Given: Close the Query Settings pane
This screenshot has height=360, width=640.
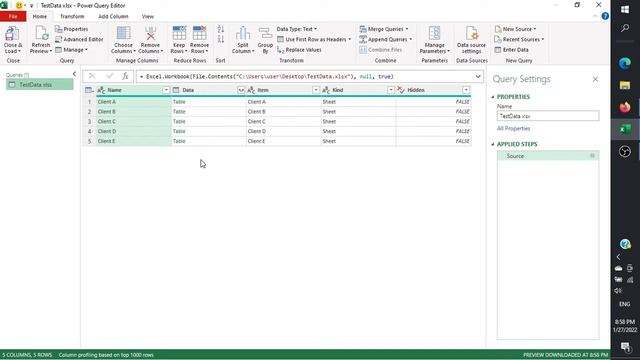Looking at the screenshot, I should click(x=595, y=79).
